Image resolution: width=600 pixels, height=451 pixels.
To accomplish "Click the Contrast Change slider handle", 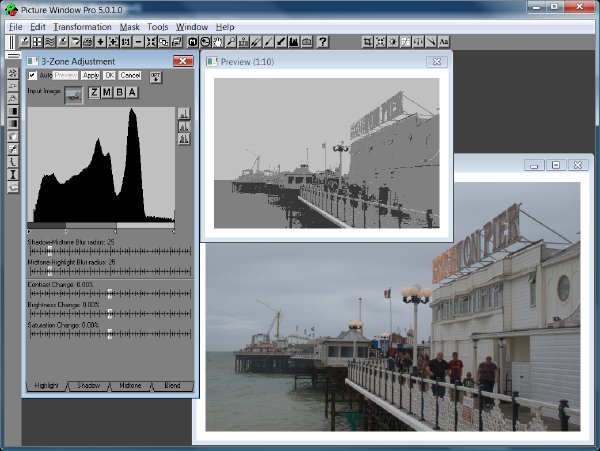I will coord(110,293).
